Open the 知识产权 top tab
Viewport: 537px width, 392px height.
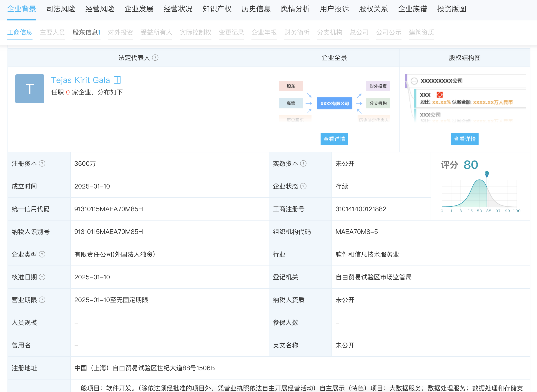coord(217,9)
